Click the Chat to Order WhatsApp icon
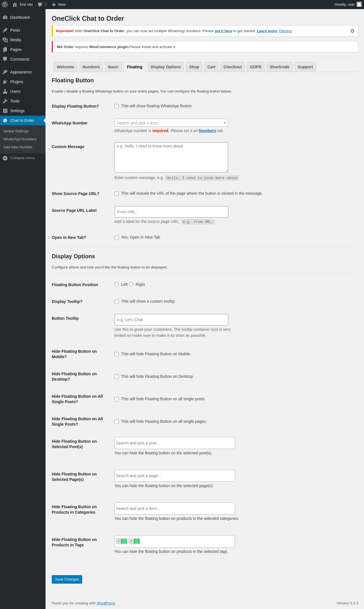This screenshot has height=609, width=364. [5, 120]
